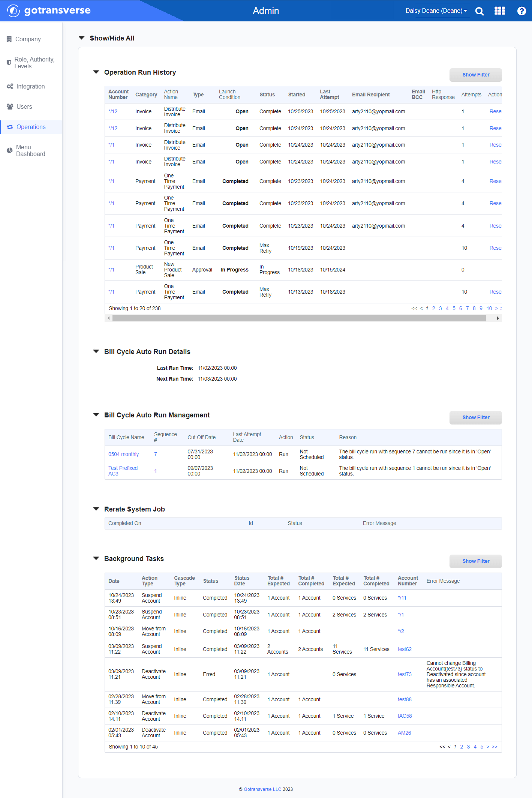Open account */2 in Background Tasks

tap(401, 631)
